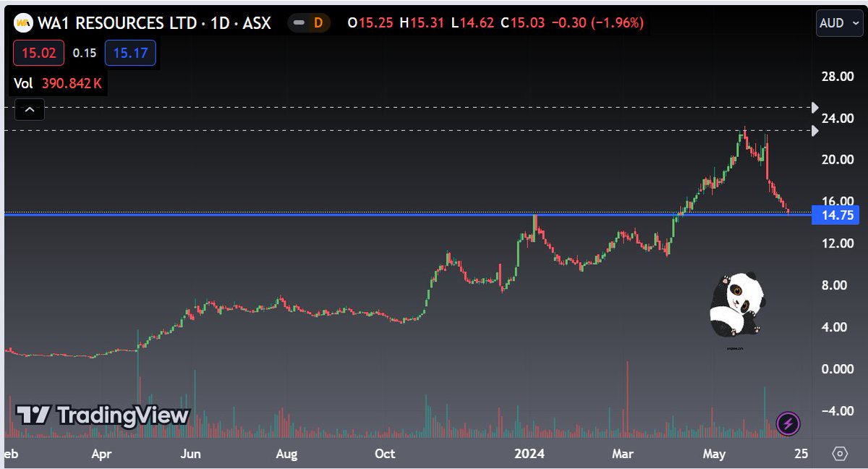Click the H15.31 high value

pos(421,23)
